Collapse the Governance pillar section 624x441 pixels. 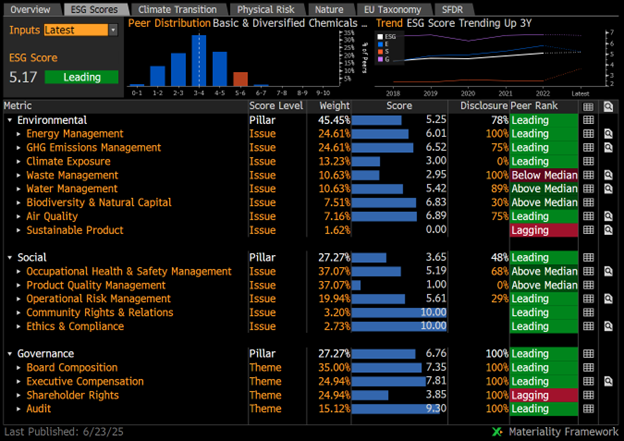[10, 354]
